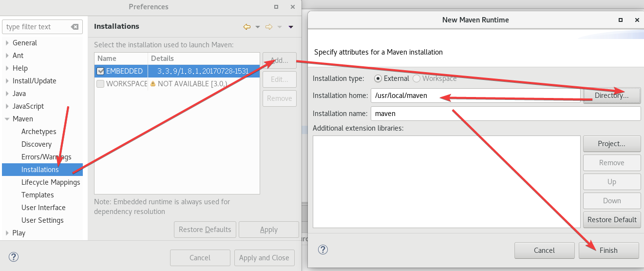
Task: Expand the Ant preferences node
Action: [x=7, y=56]
